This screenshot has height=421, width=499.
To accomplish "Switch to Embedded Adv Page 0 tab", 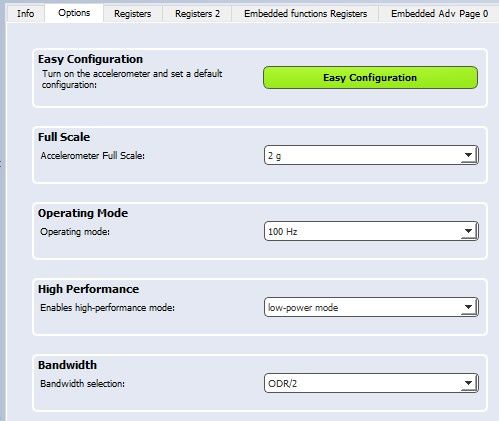I will pyautogui.click(x=439, y=14).
